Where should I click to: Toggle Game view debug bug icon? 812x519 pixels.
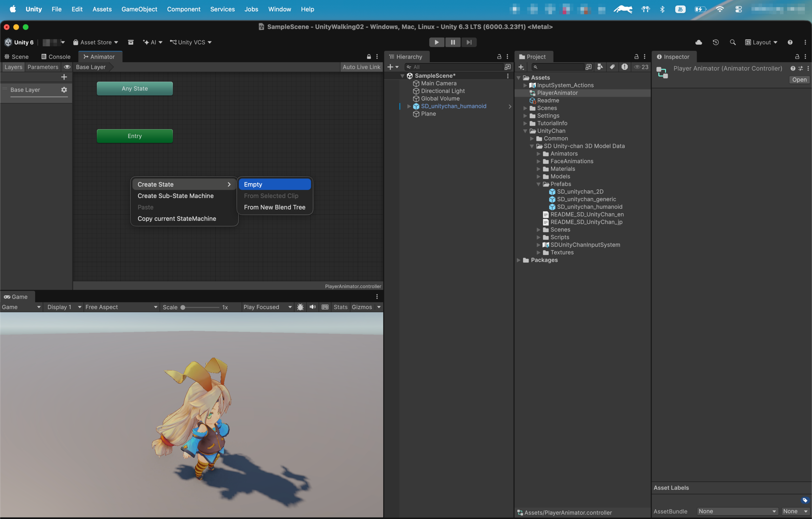click(x=300, y=307)
